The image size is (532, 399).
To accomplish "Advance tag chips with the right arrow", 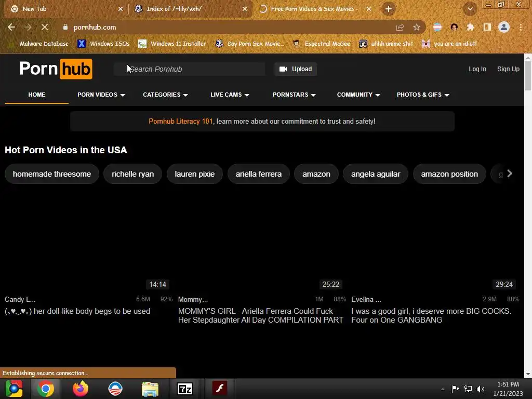I will coord(509,174).
